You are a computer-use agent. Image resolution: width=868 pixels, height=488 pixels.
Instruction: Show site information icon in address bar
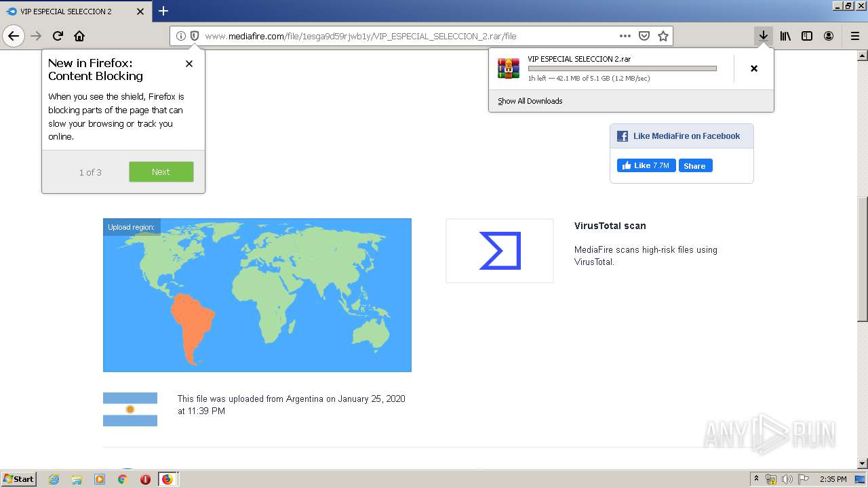[180, 36]
